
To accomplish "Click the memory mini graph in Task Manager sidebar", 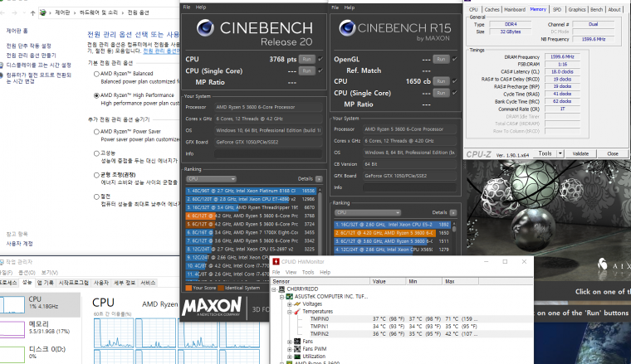I will click(x=12, y=328).
